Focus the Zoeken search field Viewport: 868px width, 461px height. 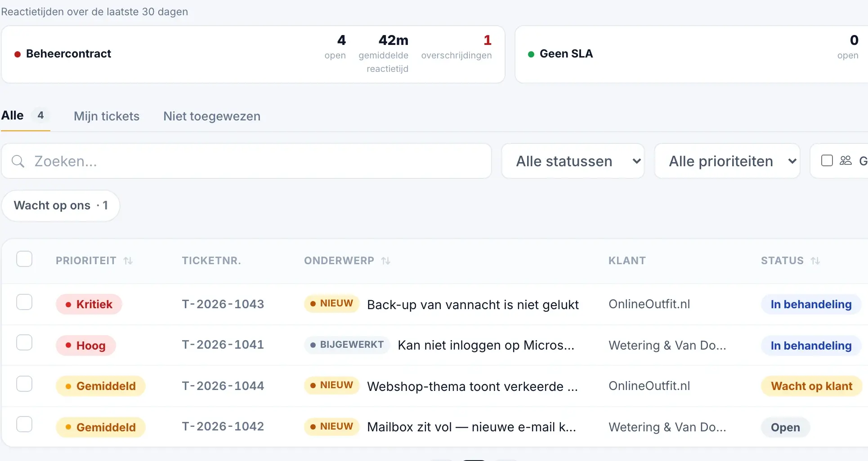point(246,161)
